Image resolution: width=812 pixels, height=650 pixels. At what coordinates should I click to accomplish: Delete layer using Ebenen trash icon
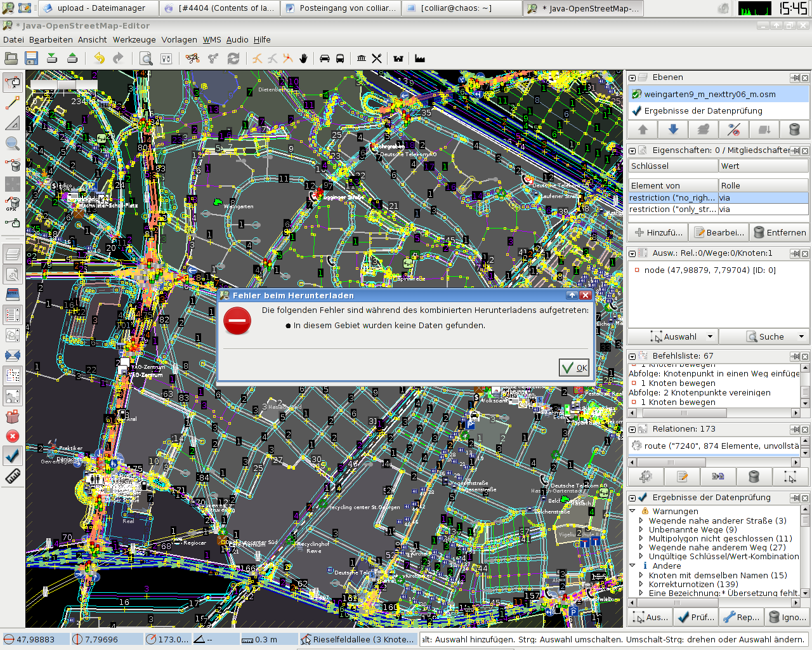tap(794, 129)
